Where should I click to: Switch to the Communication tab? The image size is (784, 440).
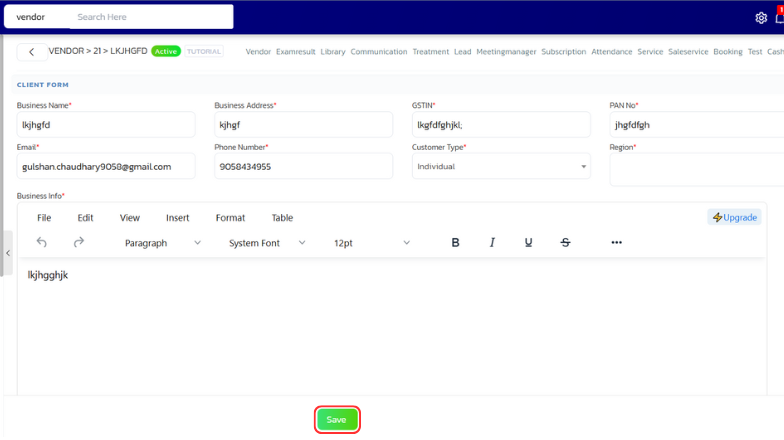[x=378, y=52]
